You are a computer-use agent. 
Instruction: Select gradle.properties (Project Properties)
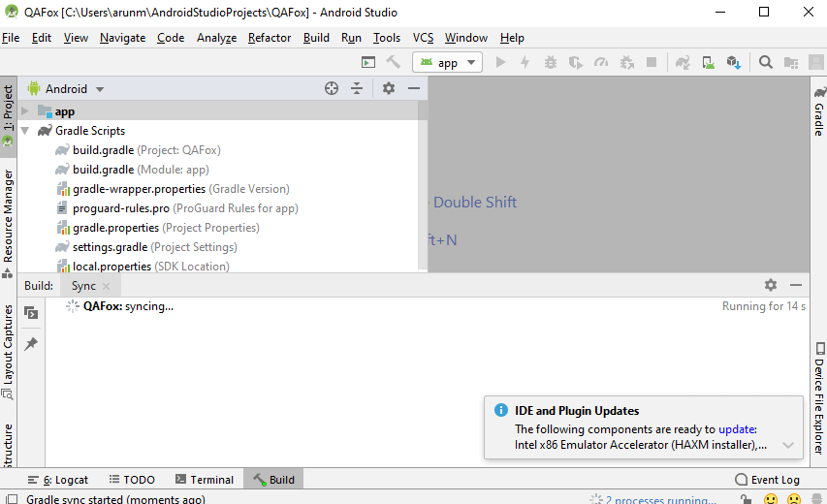click(166, 228)
